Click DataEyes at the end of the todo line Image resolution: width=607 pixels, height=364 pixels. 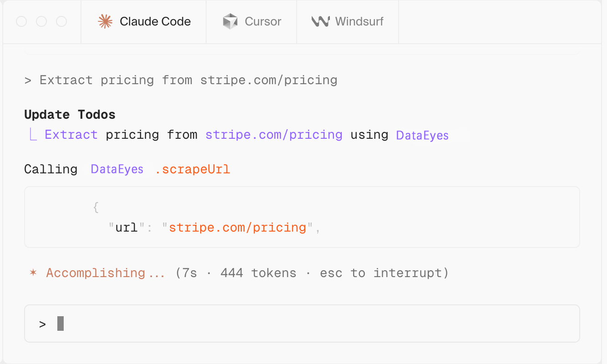point(422,135)
